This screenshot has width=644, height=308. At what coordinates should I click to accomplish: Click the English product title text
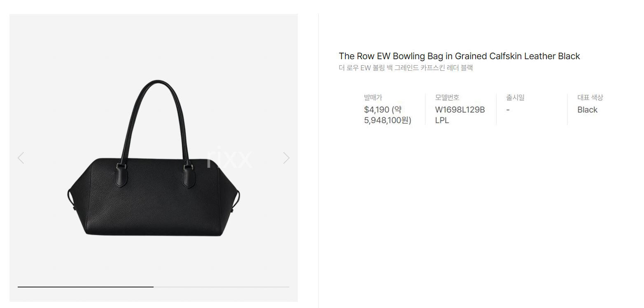[459, 56]
